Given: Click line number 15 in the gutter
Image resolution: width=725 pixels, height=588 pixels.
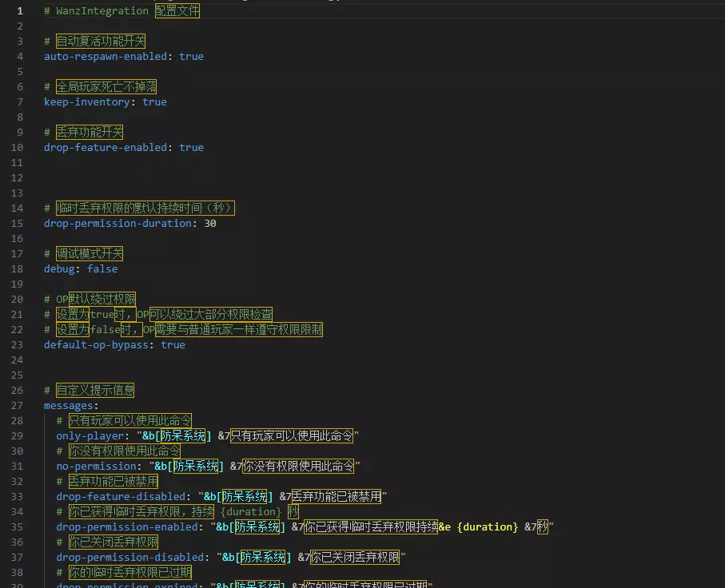Looking at the screenshot, I should [17, 223].
